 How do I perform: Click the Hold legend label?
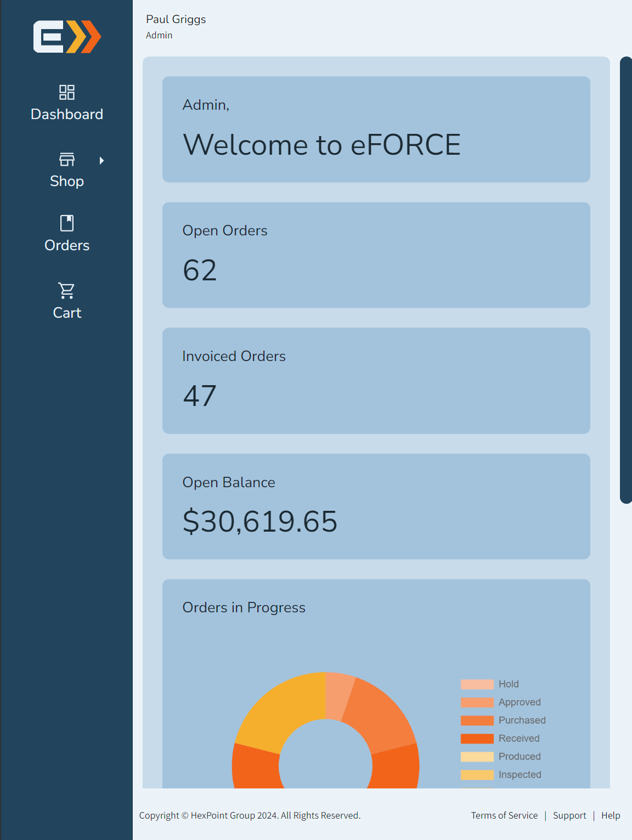[x=509, y=684]
